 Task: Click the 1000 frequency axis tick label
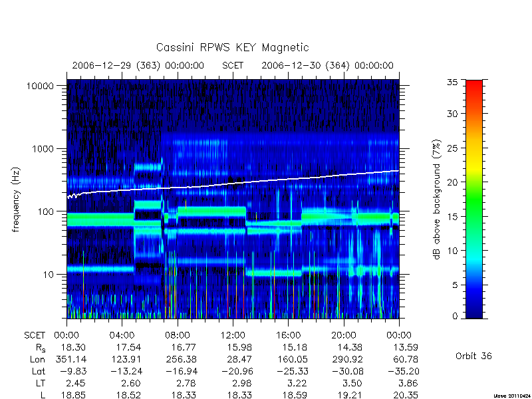(x=43, y=148)
